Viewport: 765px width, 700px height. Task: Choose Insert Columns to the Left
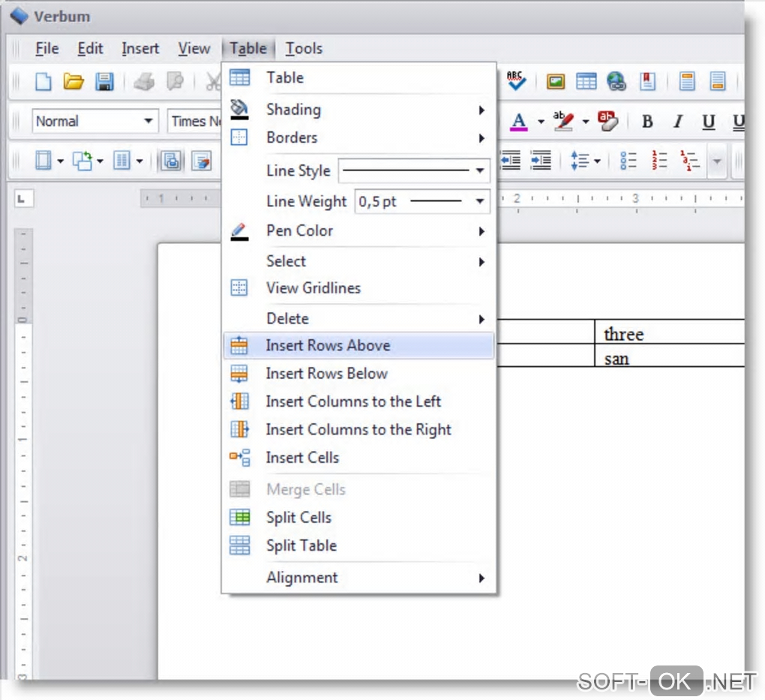click(x=358, y=401)
